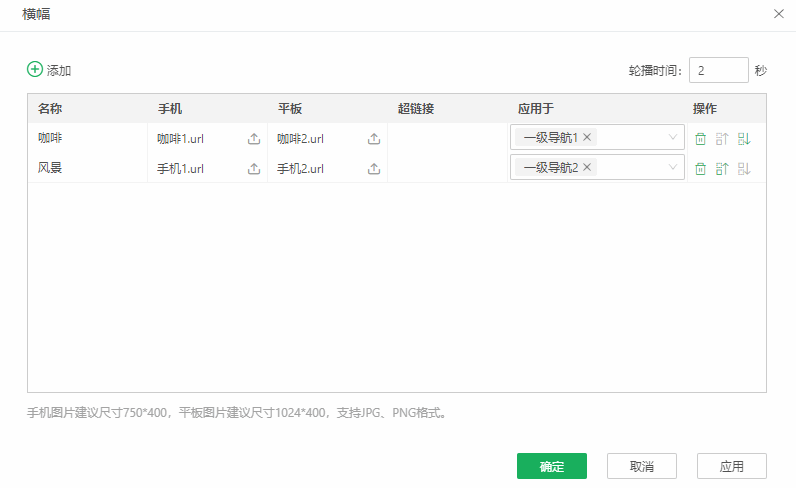Move the 咖啡 row down
This screenshot has height=488, width=796.
click(x=743, y=139)
